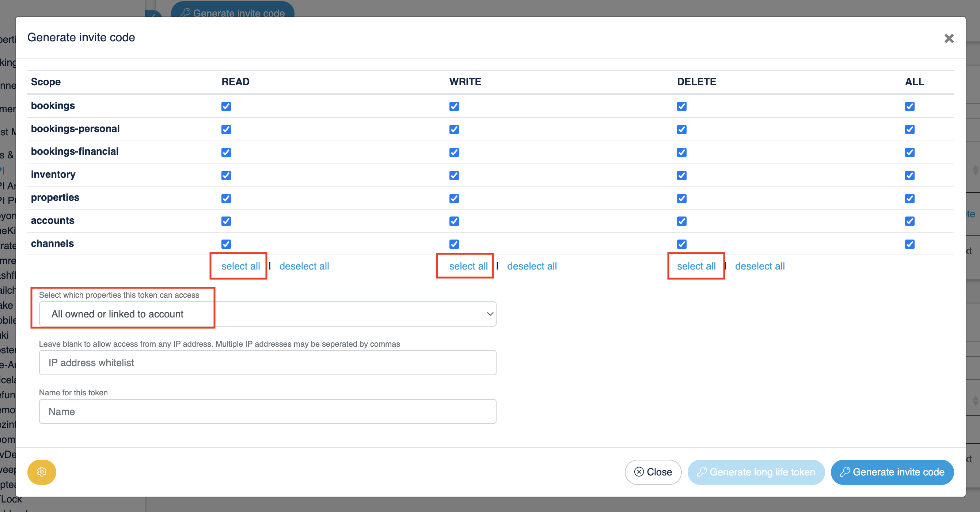Uncheck DELETE for channels scope
This screenshot has height=512, width=980.
(682, 244)
